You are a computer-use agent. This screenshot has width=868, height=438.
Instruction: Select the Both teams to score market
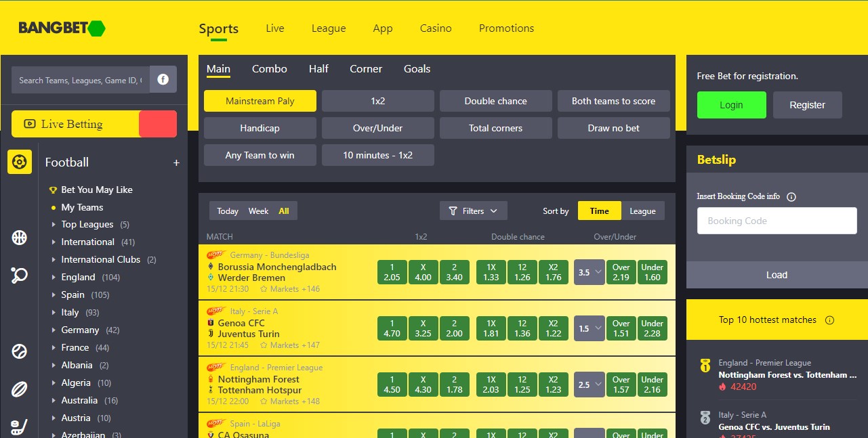[613, 101]
